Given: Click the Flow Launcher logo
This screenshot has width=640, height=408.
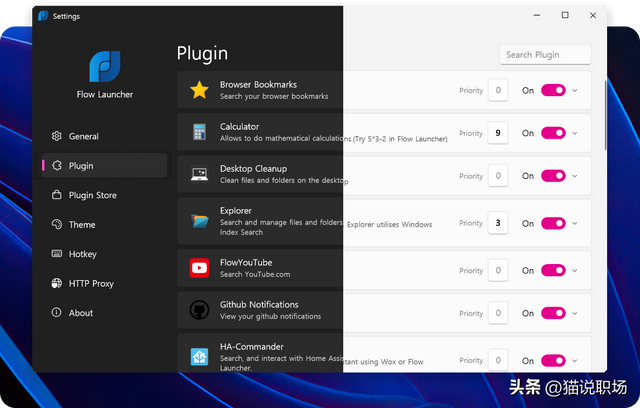Looking at the screenshot, I should pyautogui.click(x=105, y=66).
